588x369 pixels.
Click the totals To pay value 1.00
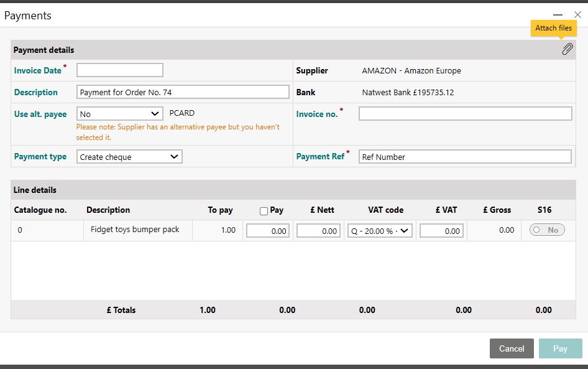click(x=208, y=310)
